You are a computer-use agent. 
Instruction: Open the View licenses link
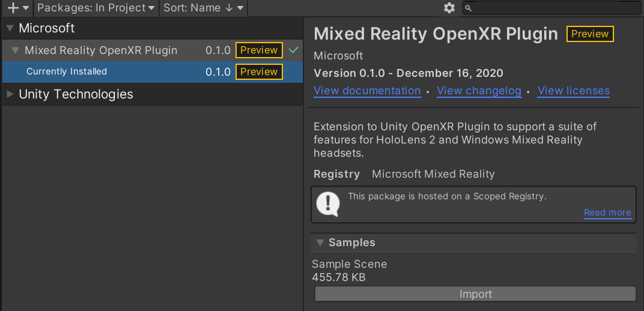click(574, 91)
